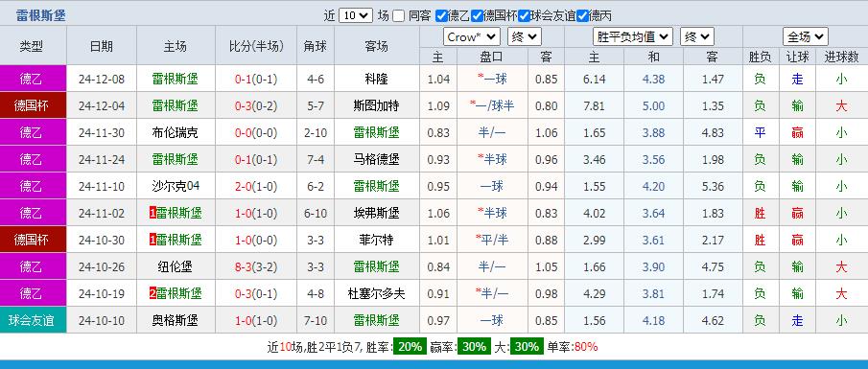
Task: Click the 让球 column header
Action: tap(797, 56)
